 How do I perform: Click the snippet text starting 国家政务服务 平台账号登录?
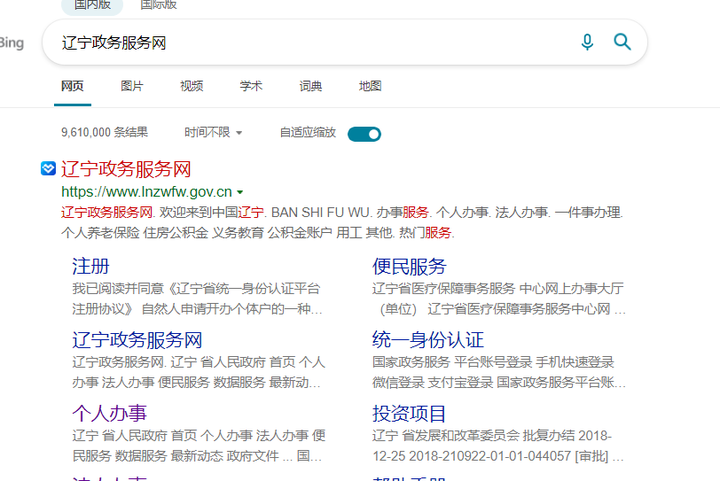coord(499,372)
